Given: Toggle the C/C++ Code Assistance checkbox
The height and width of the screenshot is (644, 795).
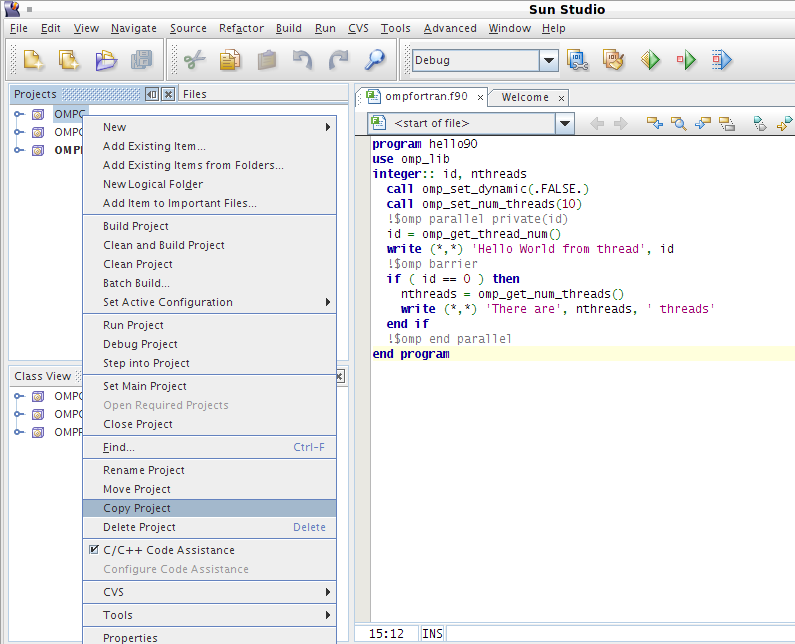Looking at the screenshot, I should tap(94, 550).
